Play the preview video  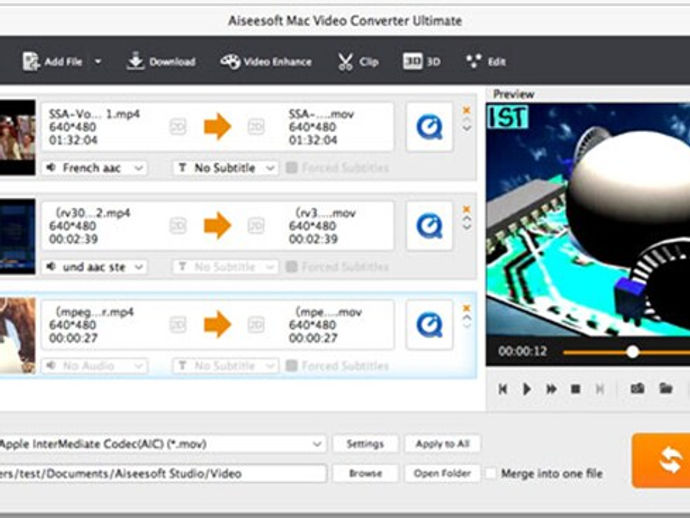tap(526, 389)
